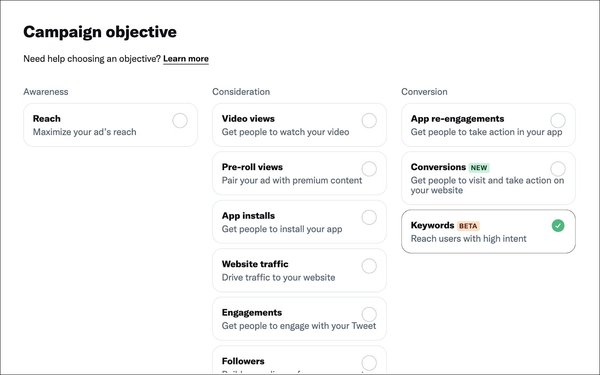Click "Reach users with high intent" description

coord(468,239)
